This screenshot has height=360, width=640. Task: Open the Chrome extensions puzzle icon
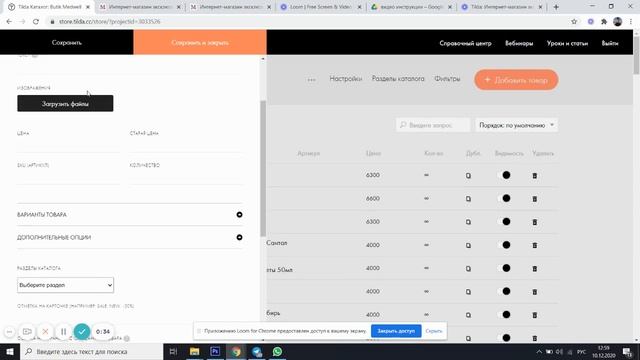[604, 22]
